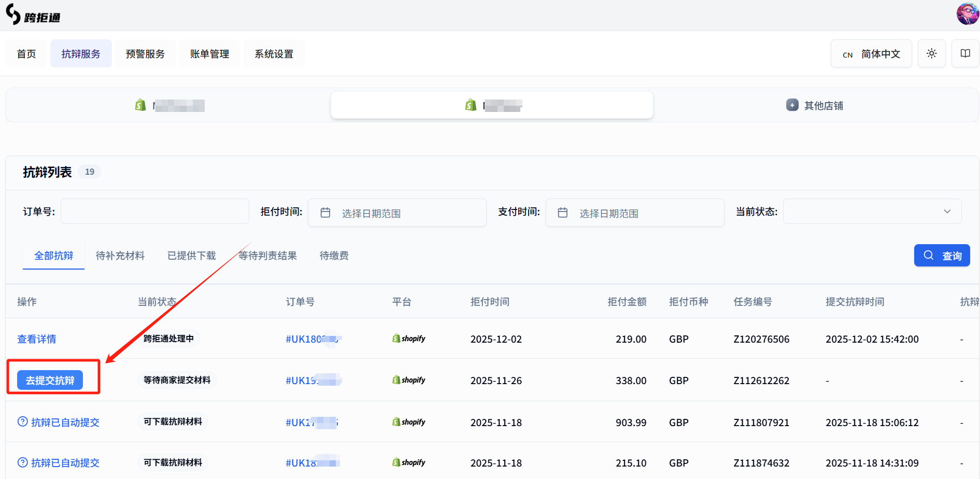Click the calendar icon in 拒付时间 field
980x479 pixels.
325,213
